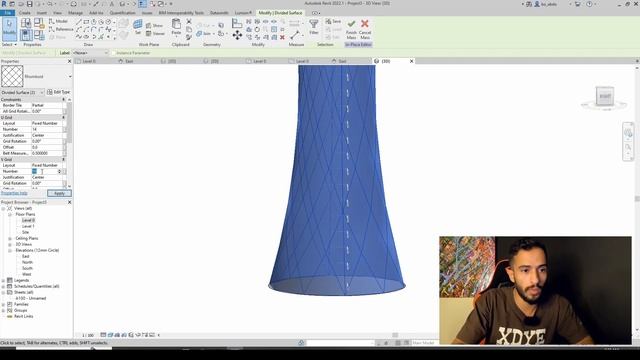This screenshot has width=640, height=360.
Task: Click the Measure tool icon
Action: point(295,35)
